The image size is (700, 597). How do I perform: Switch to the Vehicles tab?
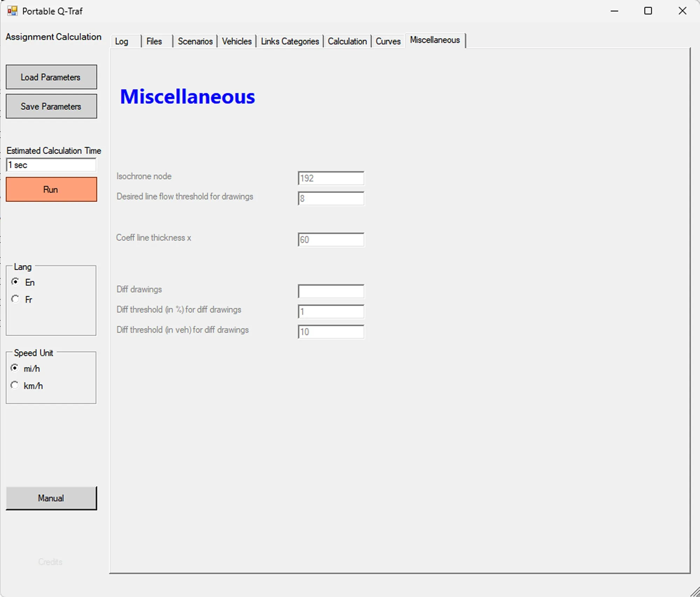coord(237,41)
